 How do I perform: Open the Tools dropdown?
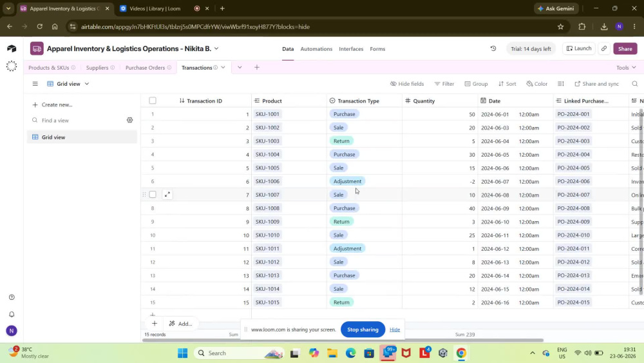coord(626,68)
